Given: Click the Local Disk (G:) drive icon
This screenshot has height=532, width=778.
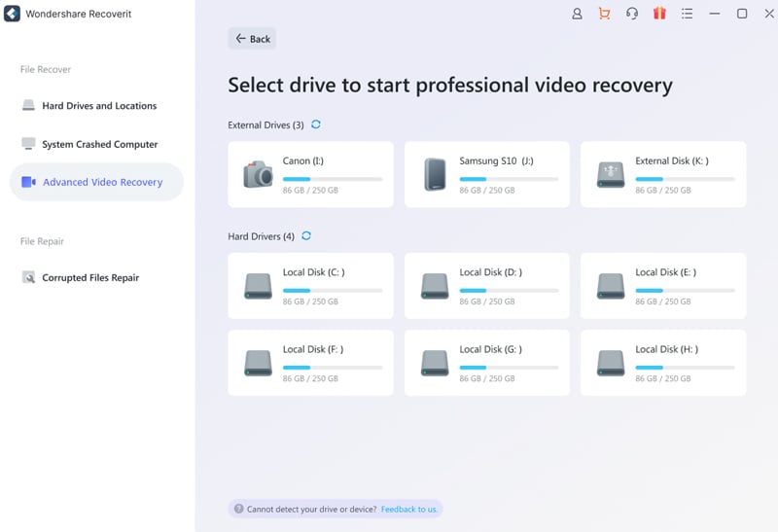Looking at the screenshot, I should 435,364.
